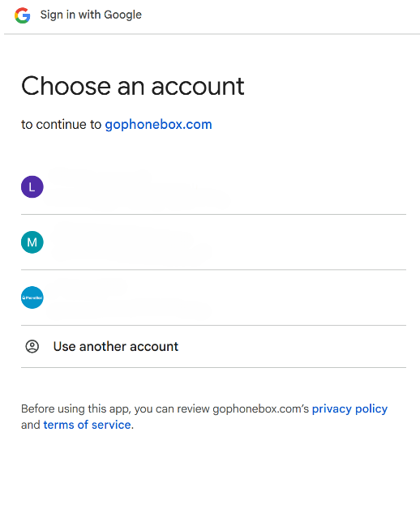Viewport: 420px width, 509px height.
Task: Click the person icon beside Use another account
Action: point(32,346)
